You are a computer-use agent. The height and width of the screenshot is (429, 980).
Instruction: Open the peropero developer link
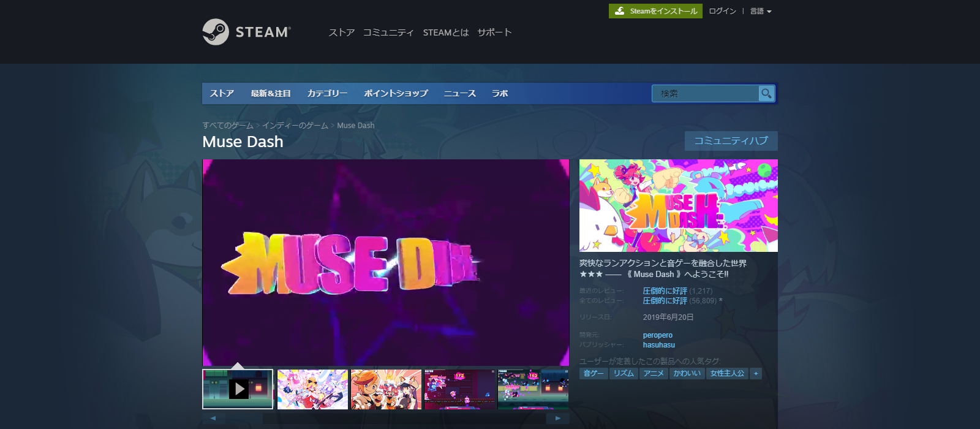[657, 335]
